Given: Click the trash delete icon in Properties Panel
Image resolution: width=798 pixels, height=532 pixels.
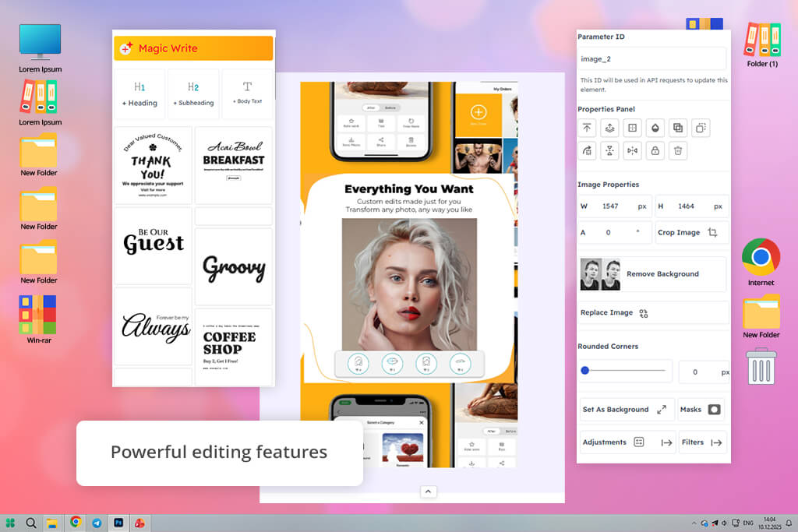Looking at the screenshot, I should (x=678, y=150).
